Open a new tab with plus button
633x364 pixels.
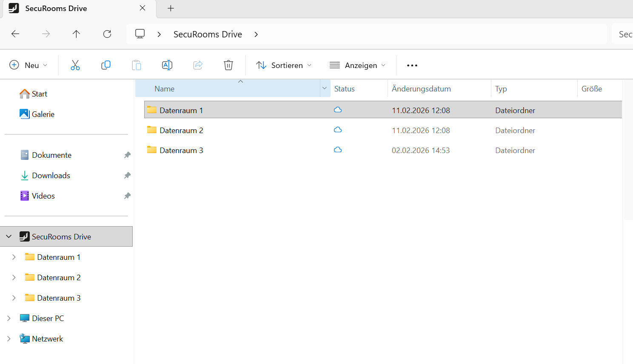coord(171,9)
